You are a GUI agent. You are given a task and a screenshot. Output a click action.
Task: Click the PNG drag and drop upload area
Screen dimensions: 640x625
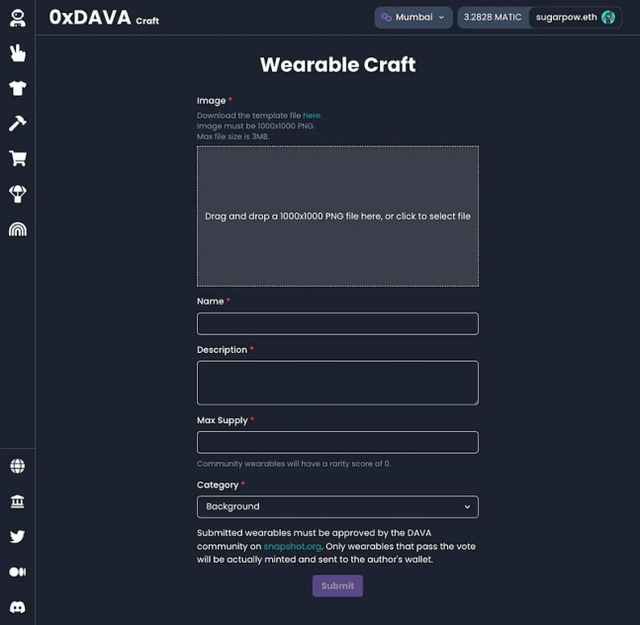click(x=337, y=216)
